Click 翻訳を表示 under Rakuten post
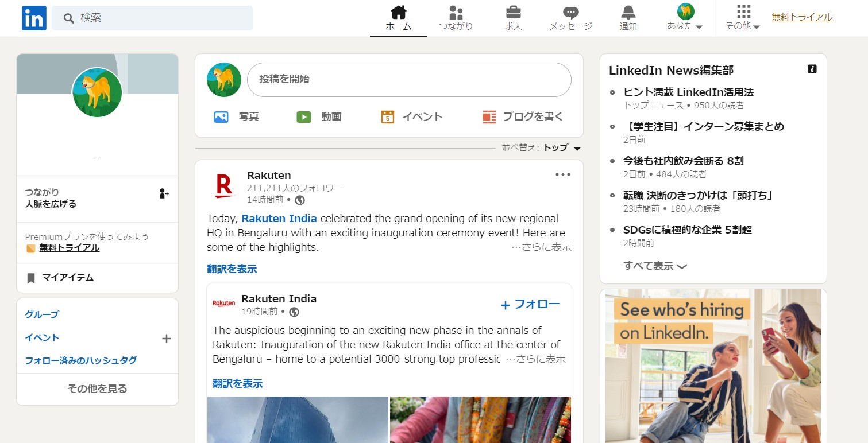Image resolution: width=868 pixels, height=443 pixels. (232, 269)
